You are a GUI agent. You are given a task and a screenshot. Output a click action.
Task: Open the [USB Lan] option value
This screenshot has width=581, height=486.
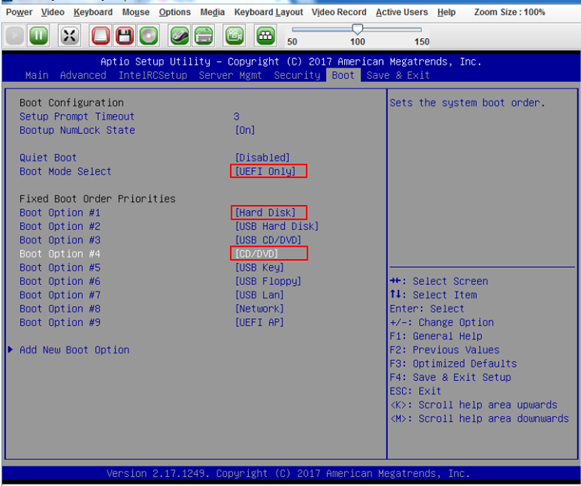[x=259, y=295]
